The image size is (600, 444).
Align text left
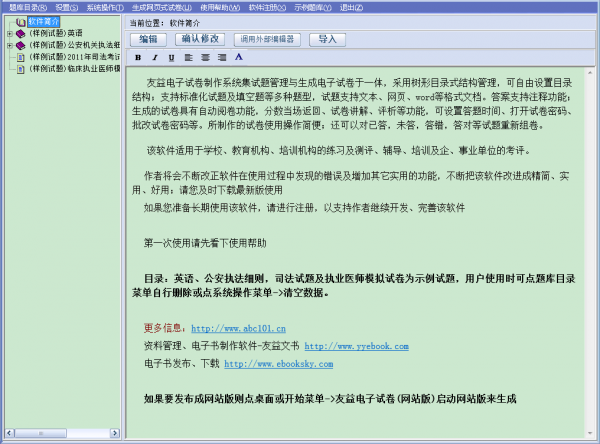tap(188, 57)
